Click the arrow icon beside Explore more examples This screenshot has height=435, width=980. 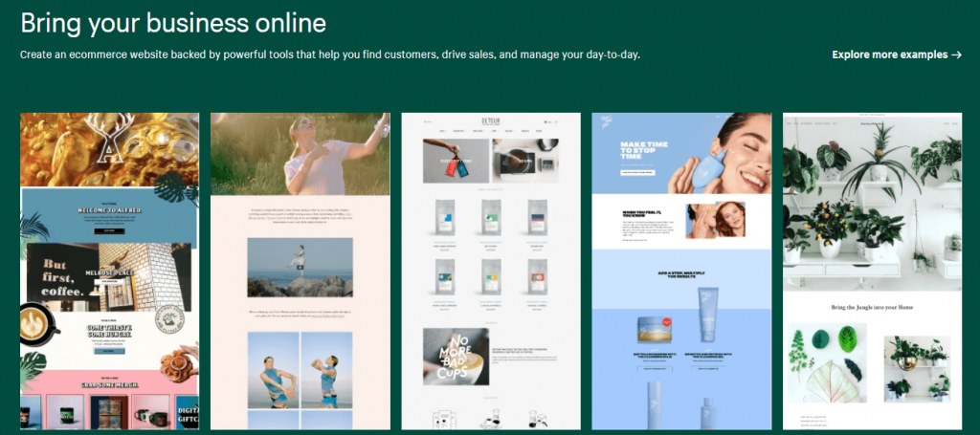(956, 54)
